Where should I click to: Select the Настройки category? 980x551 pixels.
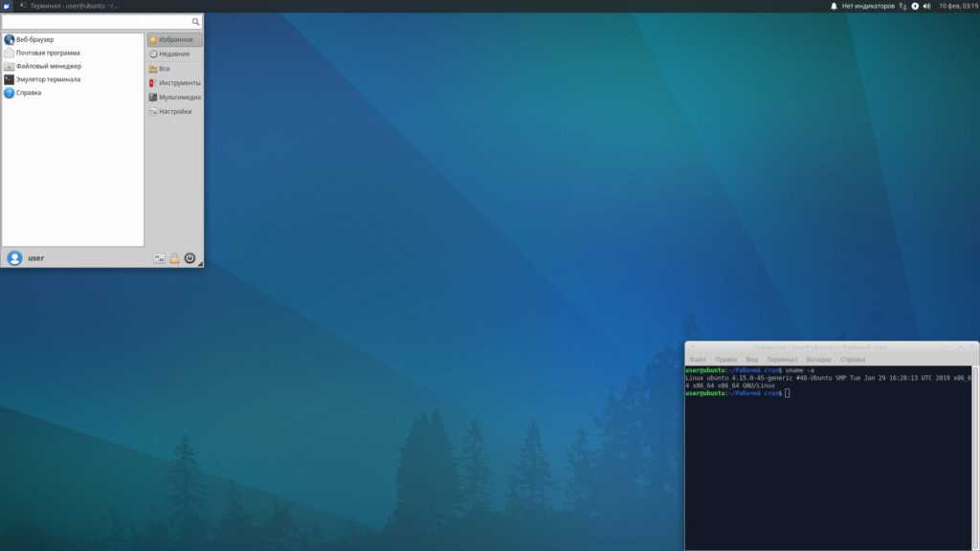[x=174, y=111]
